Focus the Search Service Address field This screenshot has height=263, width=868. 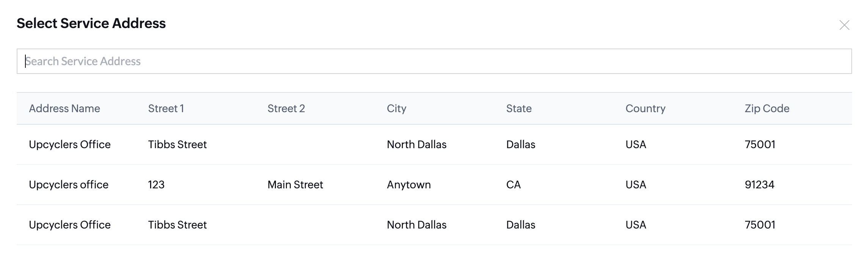point(434,61)
